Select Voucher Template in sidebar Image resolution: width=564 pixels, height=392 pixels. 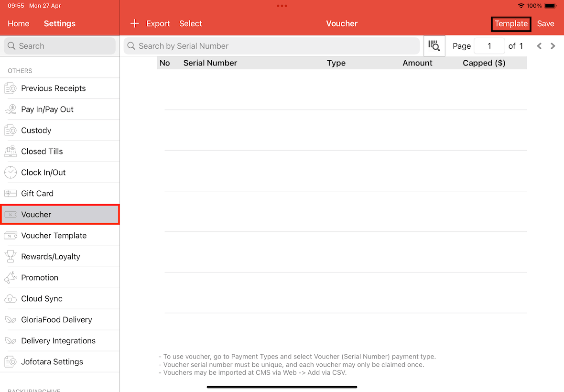[60, 236]
